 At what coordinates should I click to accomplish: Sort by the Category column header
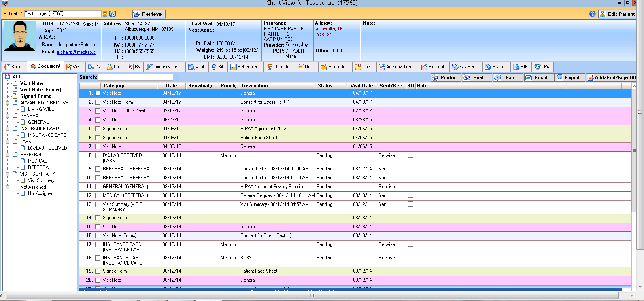(129, 86)
